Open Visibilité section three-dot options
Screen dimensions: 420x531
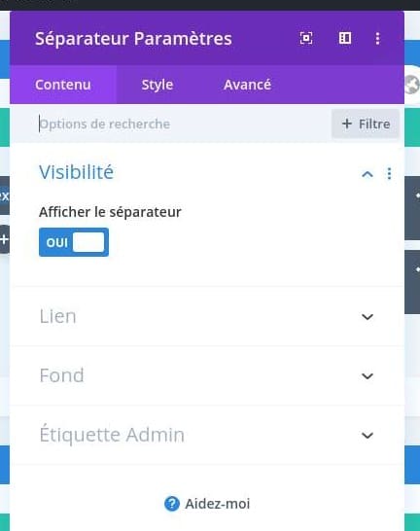point(389,173)
